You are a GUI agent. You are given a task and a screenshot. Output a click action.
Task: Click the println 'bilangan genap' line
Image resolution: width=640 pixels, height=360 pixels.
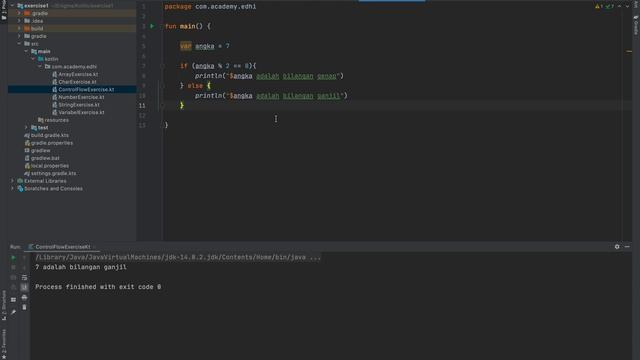click(x=269, y=76)
